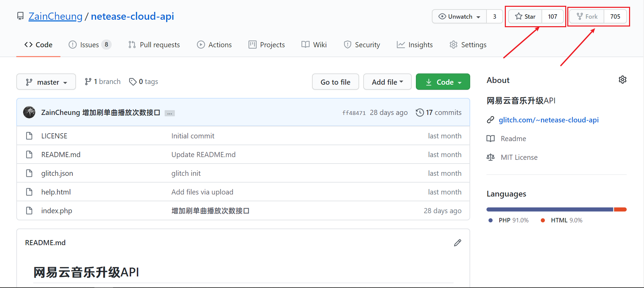
Task: Switch to the Issues tab
Action: click(x=90, y=45)
